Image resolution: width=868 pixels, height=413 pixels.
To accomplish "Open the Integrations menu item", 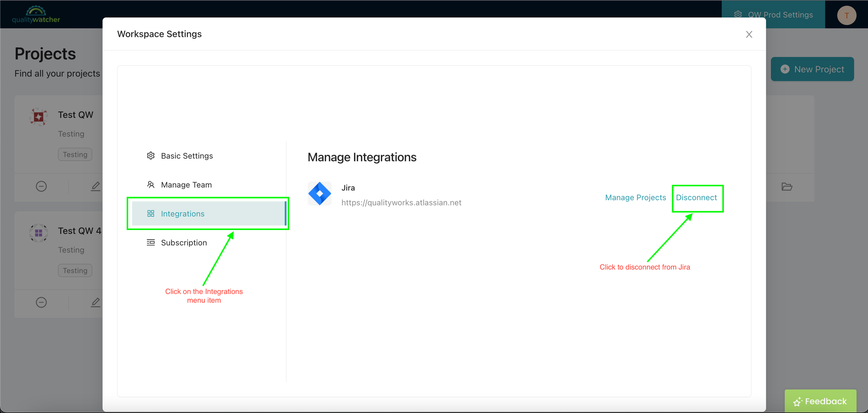I will (209, 214).
